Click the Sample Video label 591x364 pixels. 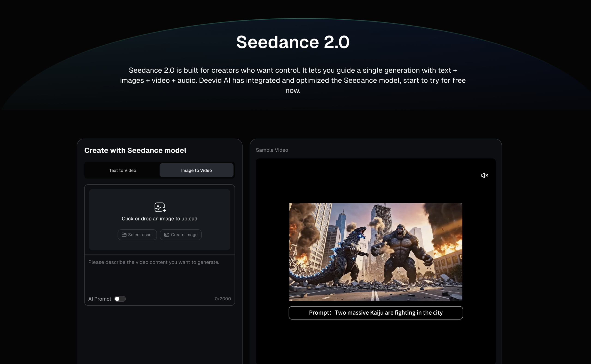point(272,150)
